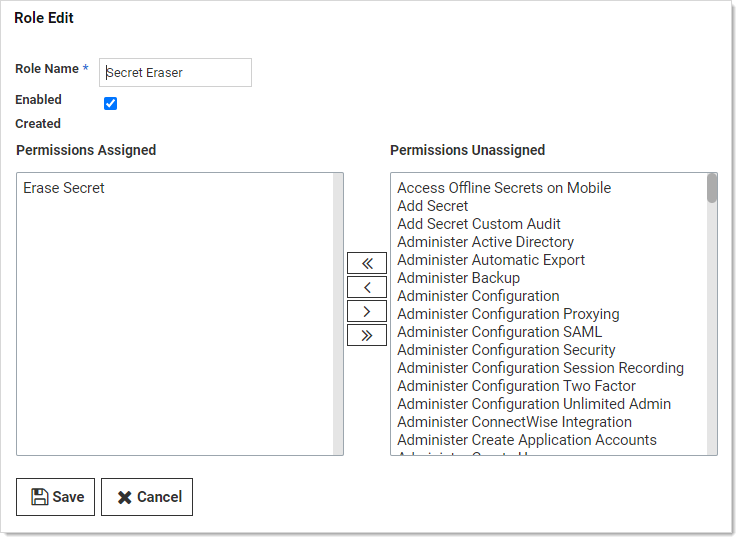Screen dimensions: 740x541
Task: Click the single right chevron button
Action: (366, 311)
